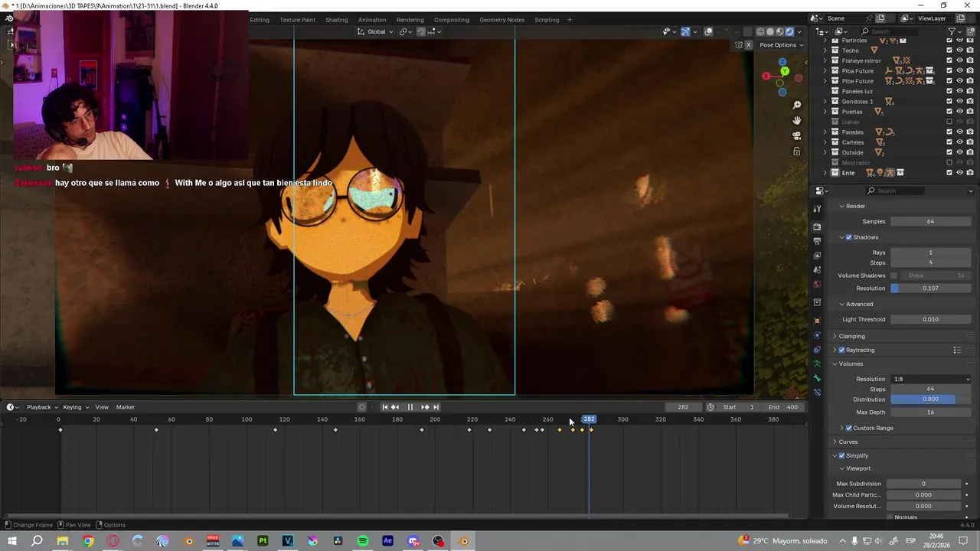Image resolution: width=980 pixels, height=551 pixels.
Task: Expand the Clamping panel
Action: click(x=851, y=336)
